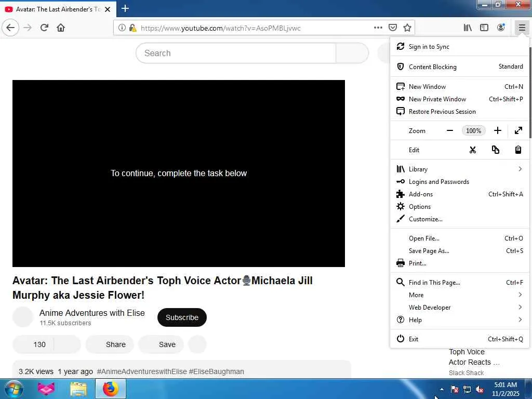Click the Firefox taskbar icon
Screen dimensions: 532x399
[x=110, y=389]
